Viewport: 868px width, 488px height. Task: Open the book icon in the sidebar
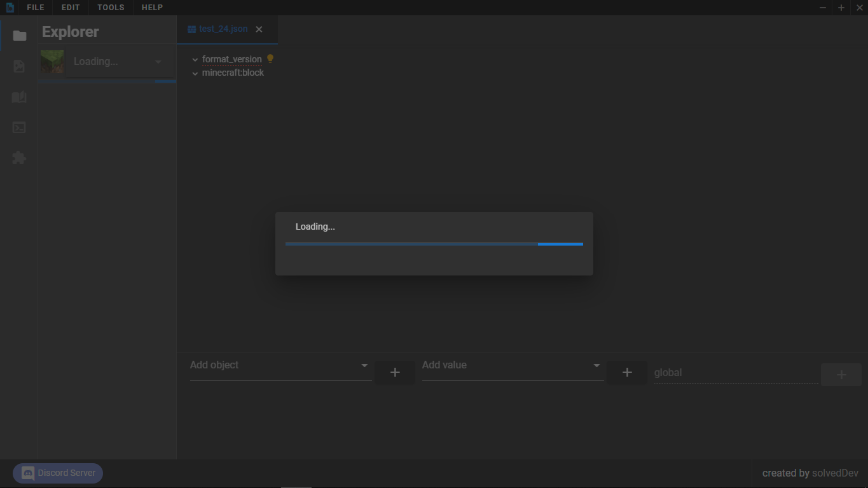pos(19,97)
